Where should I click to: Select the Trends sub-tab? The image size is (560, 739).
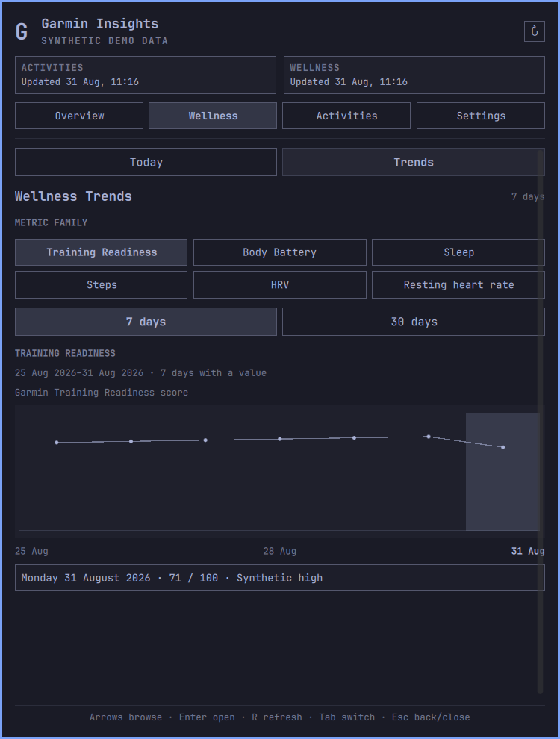(414, 162)
